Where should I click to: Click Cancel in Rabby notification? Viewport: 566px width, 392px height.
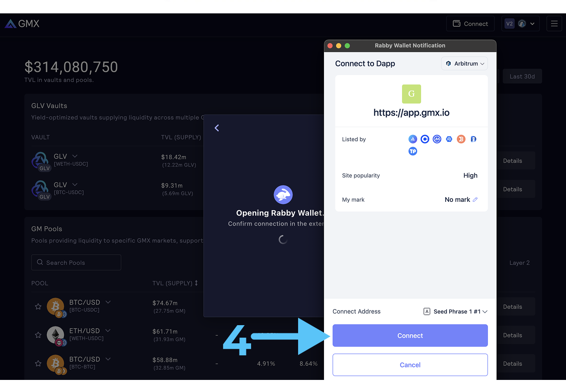(410, 365)
